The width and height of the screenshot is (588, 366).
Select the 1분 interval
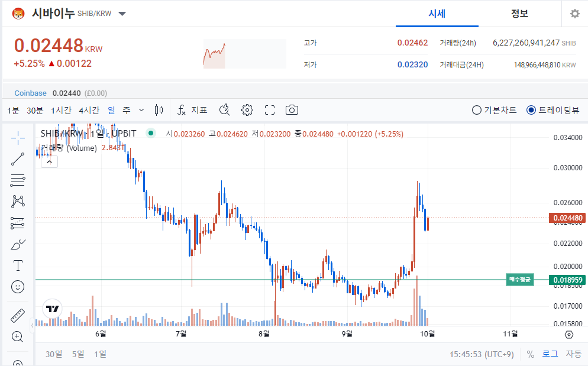point(13,110)
